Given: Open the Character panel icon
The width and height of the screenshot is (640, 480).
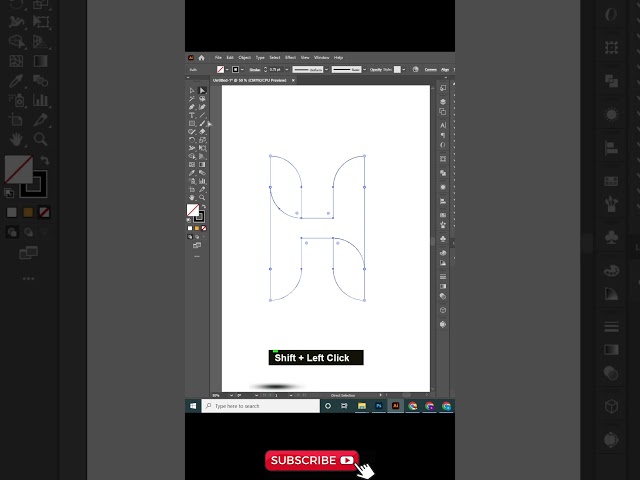Looking at the screenshot, I should tap(443, 125).
